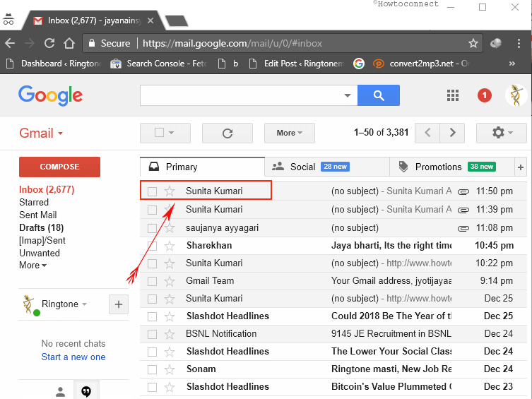
Task: Star the saujanya ayyagari email
Action: click(x=170, y=228)
